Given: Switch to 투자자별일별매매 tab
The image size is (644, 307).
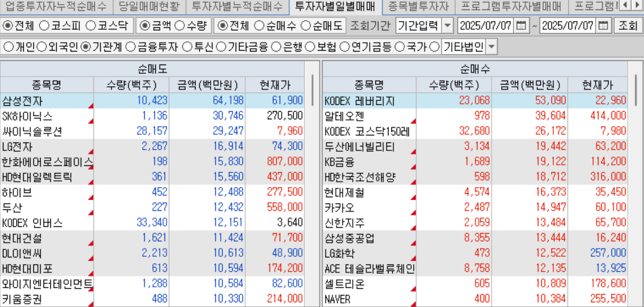Looking at the screenshot, I should (x=335, y=5).
